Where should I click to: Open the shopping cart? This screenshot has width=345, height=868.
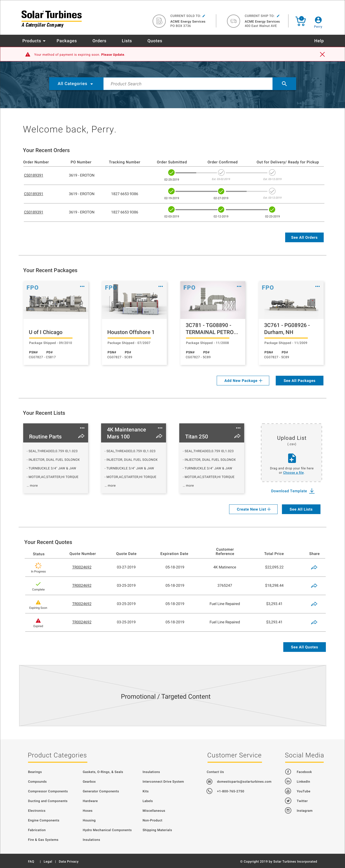click(x=300, y=21)
